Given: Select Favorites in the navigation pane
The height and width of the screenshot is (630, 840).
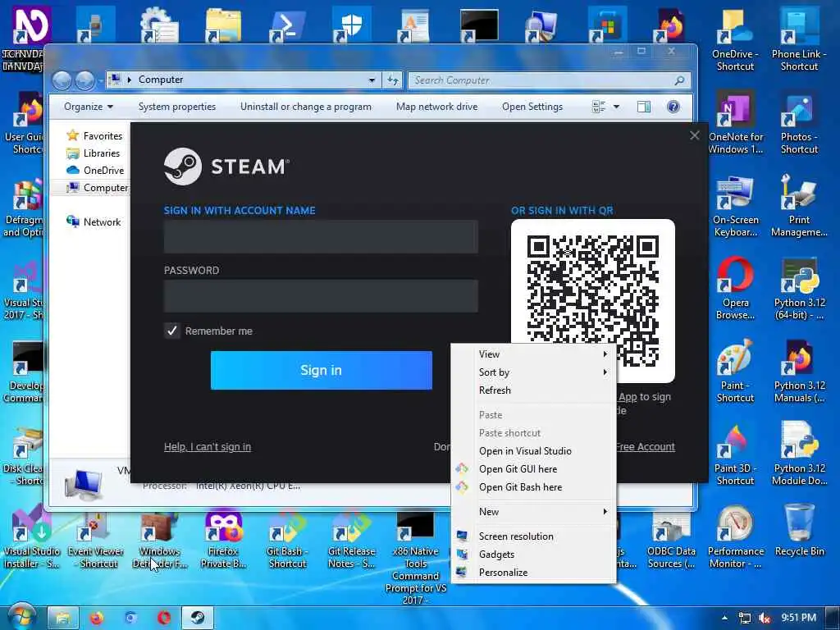Looking at the screenshot, I should click(94, 136).
